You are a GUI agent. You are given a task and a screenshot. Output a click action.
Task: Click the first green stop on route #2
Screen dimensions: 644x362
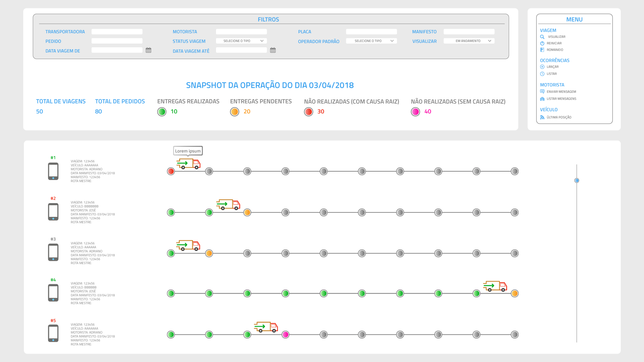[x=171, y=212]
